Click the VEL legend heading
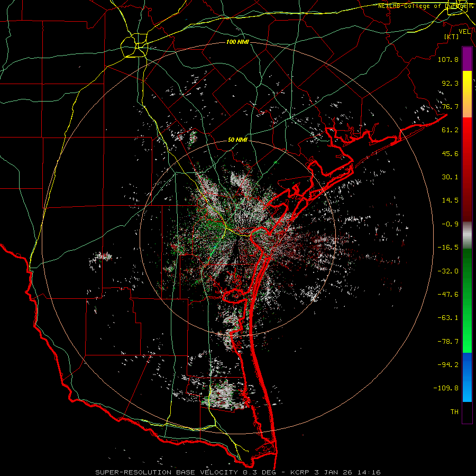 465,32
